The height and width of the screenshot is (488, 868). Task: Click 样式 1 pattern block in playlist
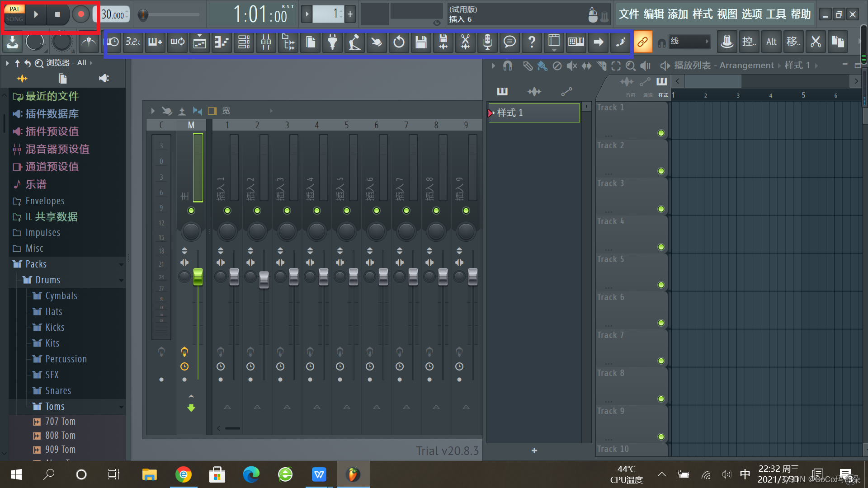click(533, 113)
